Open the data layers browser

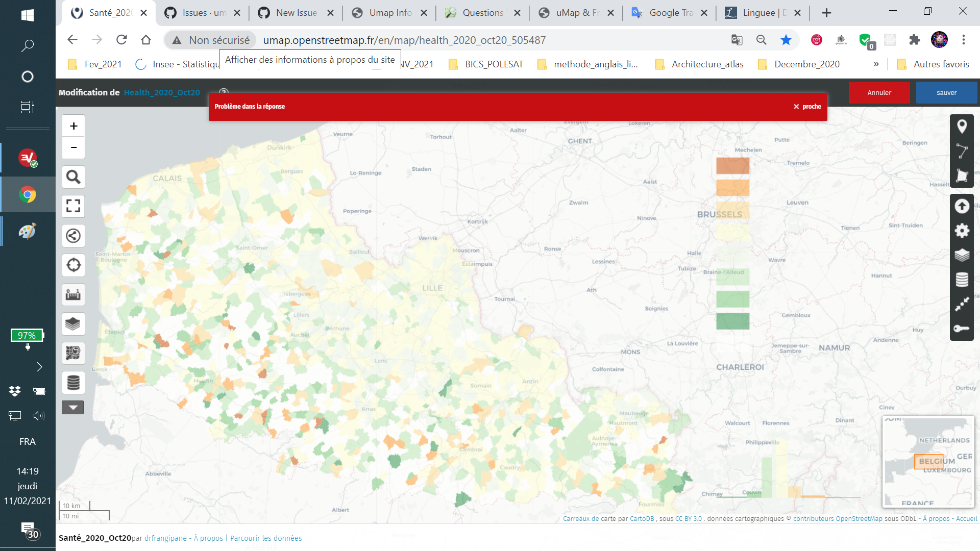tap(73, 323)
